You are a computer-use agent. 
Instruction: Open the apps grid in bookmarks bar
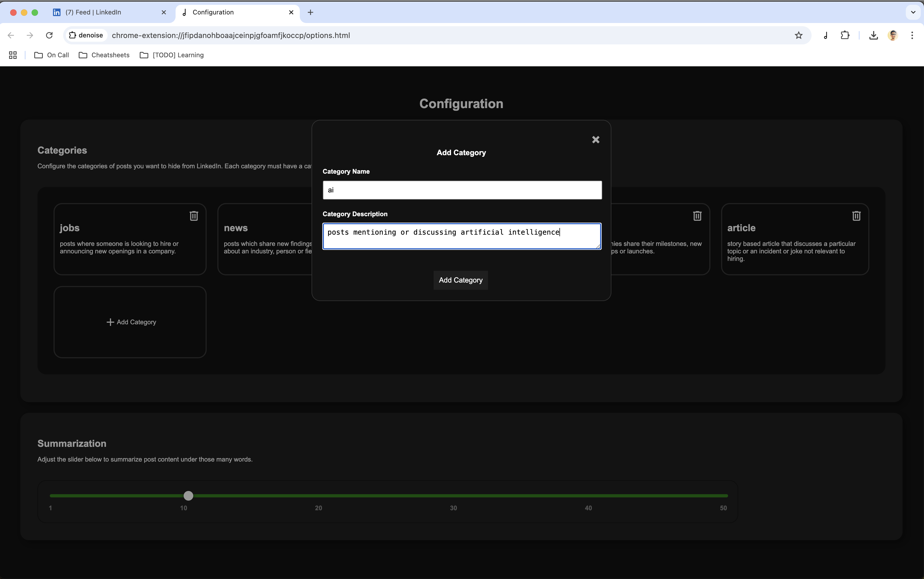point(13,55)
